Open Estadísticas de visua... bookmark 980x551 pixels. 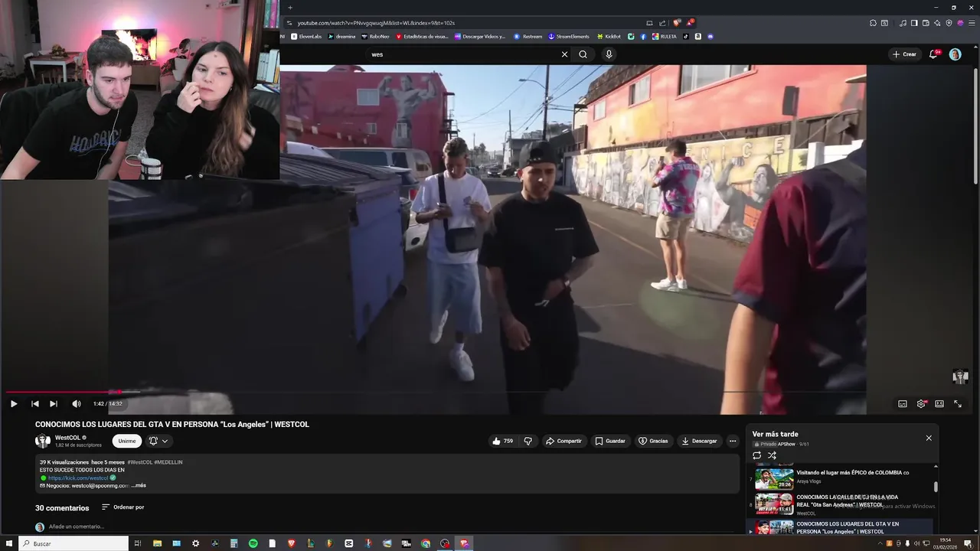coord(422,36)
